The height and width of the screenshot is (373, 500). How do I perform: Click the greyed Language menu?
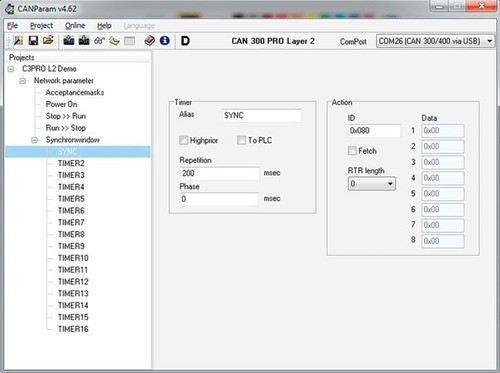[x=139, y=26]
